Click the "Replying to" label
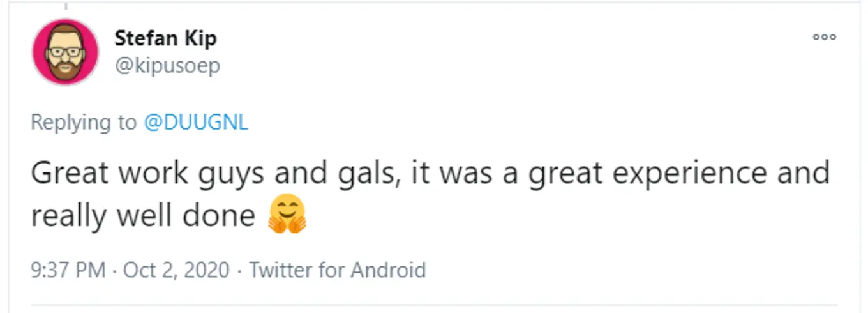Image resolution: width=868 pixels, height=313 pixels. tap(83, 122)
